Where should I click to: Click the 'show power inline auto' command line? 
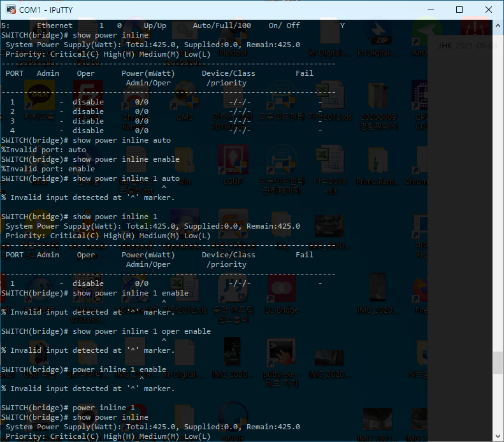[121, 140]
